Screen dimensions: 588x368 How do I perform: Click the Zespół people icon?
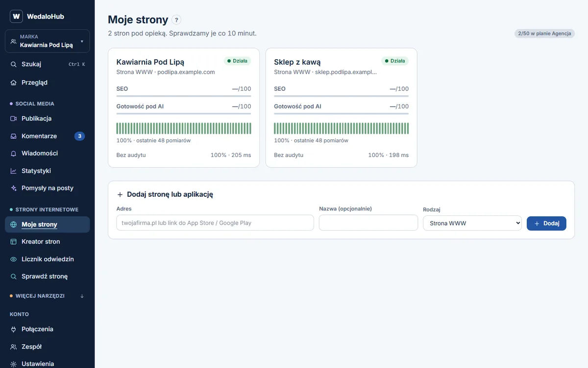14,347
